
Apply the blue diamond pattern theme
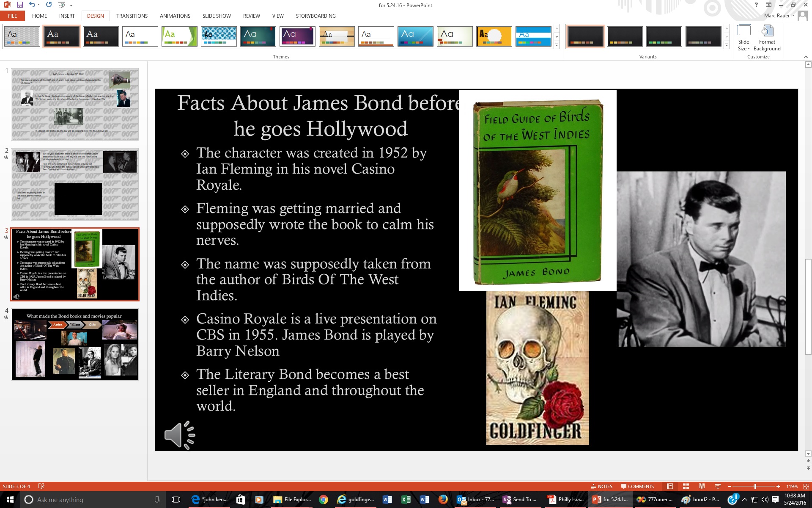click(219, 36)
